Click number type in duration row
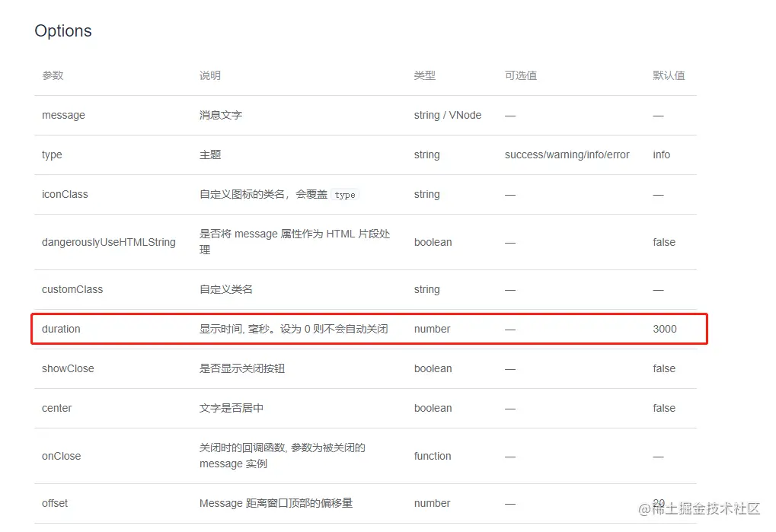The height and width of the screenshot is (532, 776). (432, 329)
